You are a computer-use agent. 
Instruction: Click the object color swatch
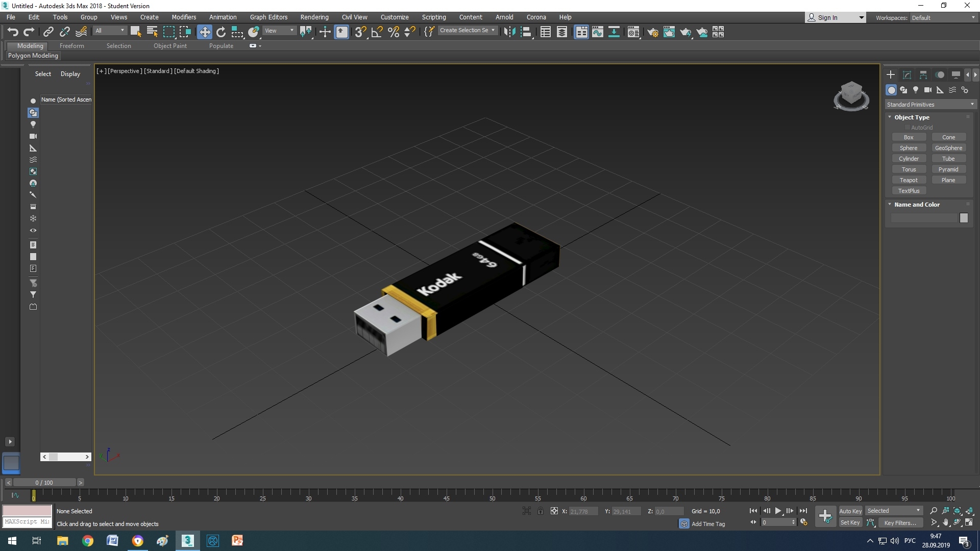point(964,218)
